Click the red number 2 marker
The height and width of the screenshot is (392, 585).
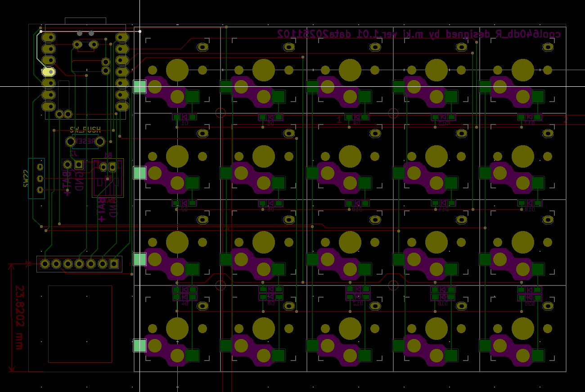pos(566,120)
